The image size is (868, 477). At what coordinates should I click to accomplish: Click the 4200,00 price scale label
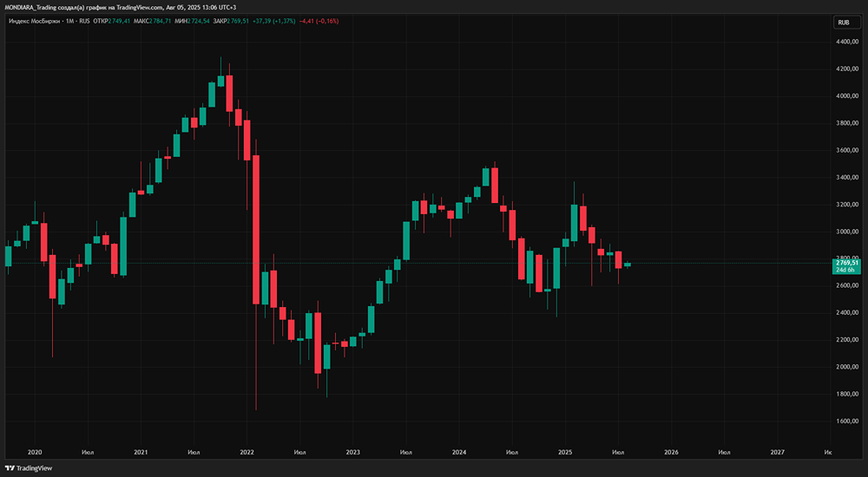[x=847, y=69]
